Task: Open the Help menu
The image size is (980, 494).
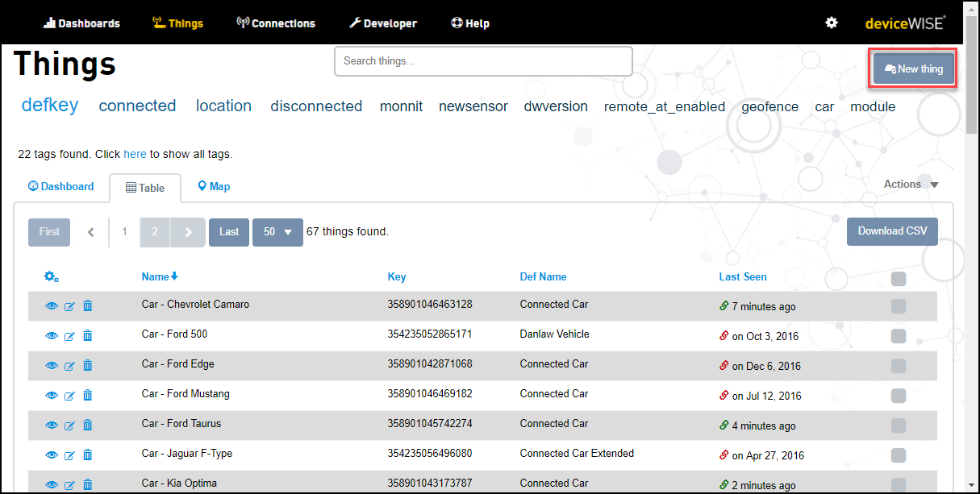Action: coord(470,23)
